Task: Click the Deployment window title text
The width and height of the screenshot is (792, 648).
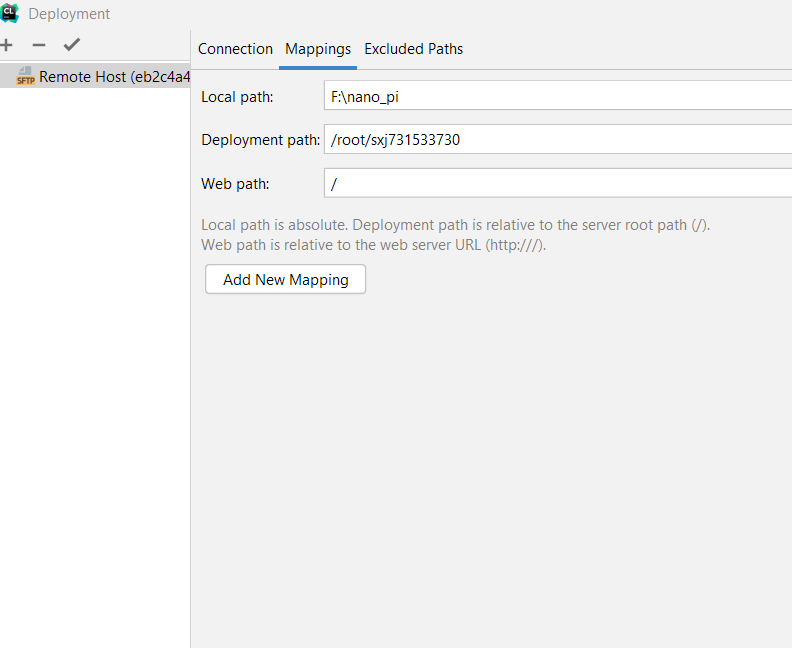Action: click(69, 14)
